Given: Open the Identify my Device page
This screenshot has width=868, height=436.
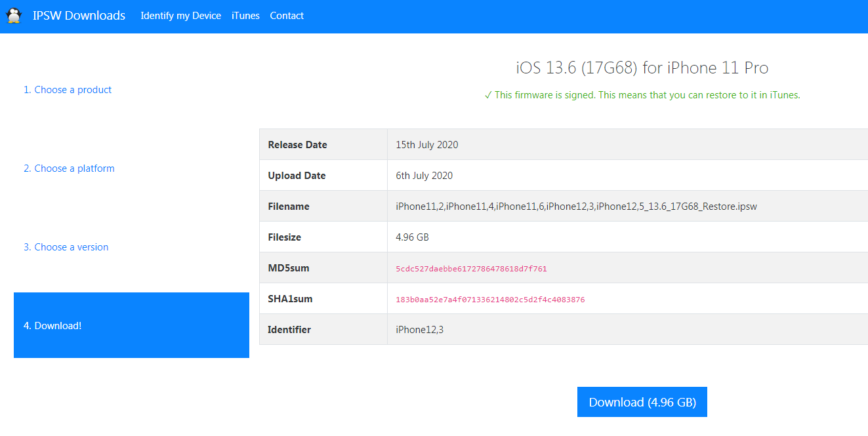Looking at the screenshot, I should [x=180, y=16].
